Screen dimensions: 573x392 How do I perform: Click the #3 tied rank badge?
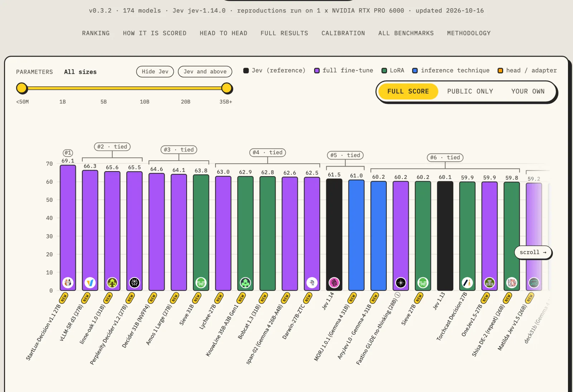[179, 150]
